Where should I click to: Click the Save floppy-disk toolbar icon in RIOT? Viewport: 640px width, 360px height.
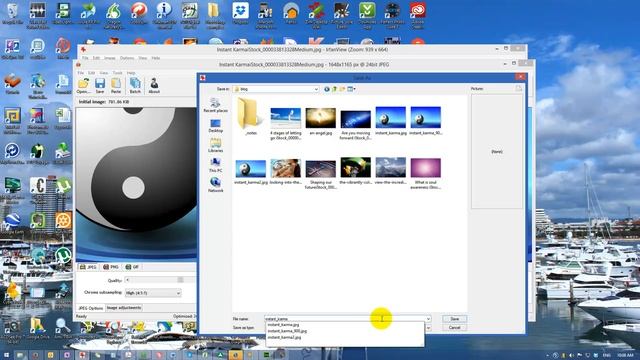click(x=100, y=86)
